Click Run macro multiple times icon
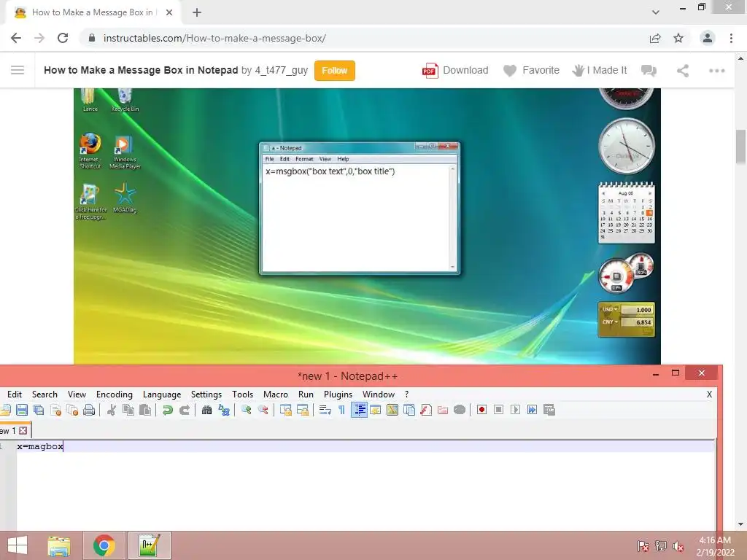 tap(532, 410)
